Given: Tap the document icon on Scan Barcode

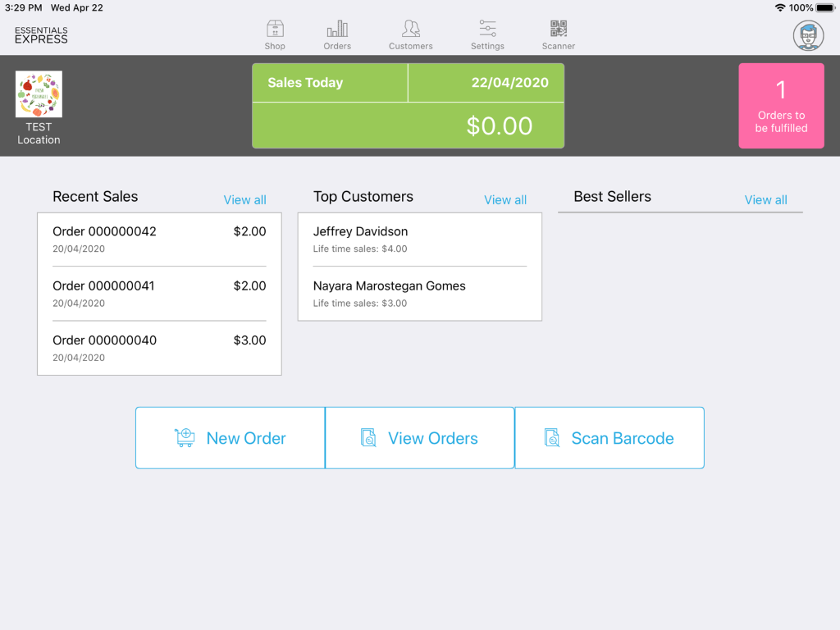Looking at the screenshot, I should [552, 438].
